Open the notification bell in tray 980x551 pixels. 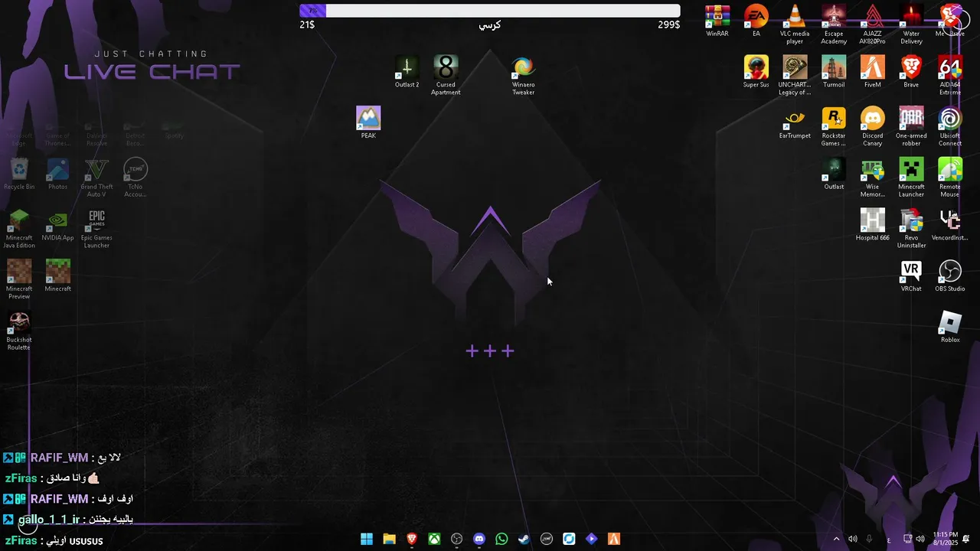[x=966, y=539]
